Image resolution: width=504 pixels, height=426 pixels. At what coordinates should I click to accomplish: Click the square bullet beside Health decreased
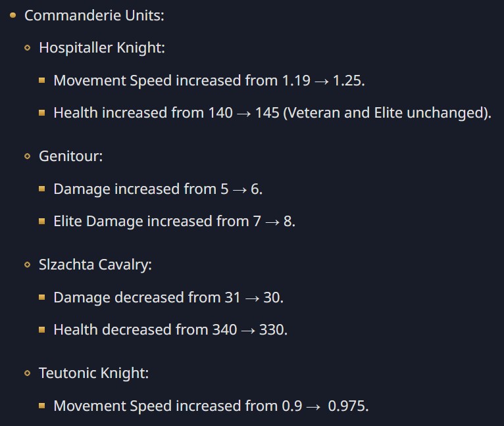42,329
